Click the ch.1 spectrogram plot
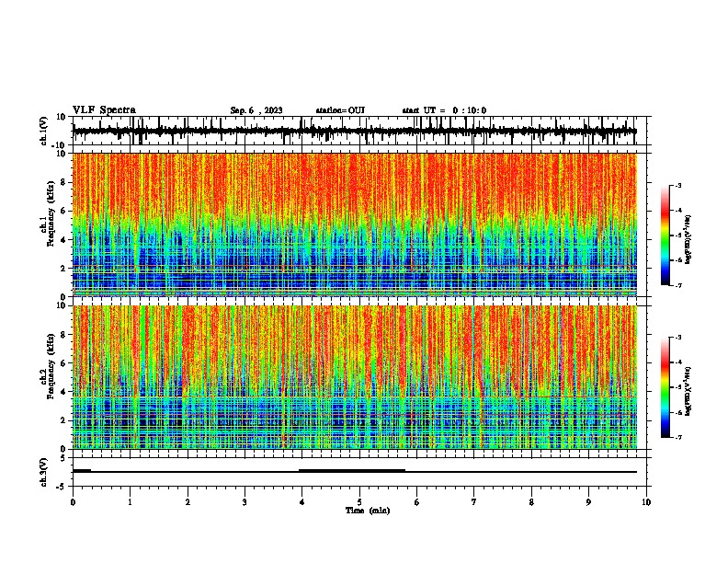Viewport: 728px width, 563px height. pos(355,224)
